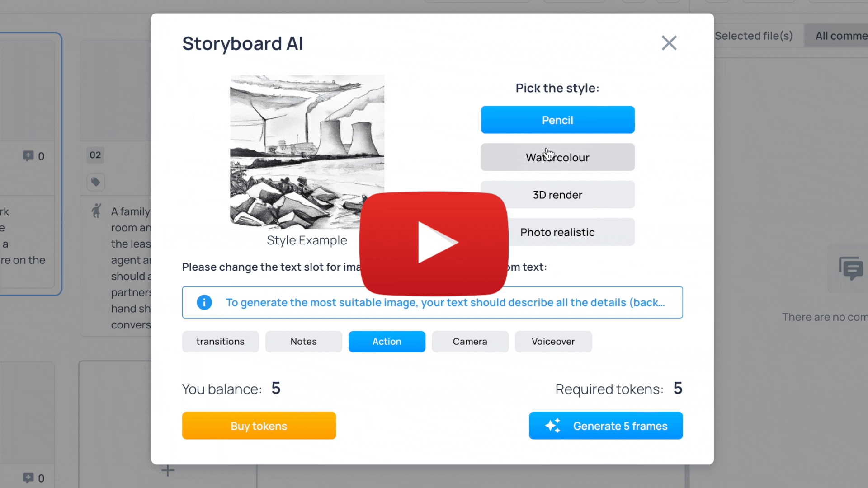868x488 pixels.
Task: Select the Action text slot tab
Action: click(x=387, y=341)
